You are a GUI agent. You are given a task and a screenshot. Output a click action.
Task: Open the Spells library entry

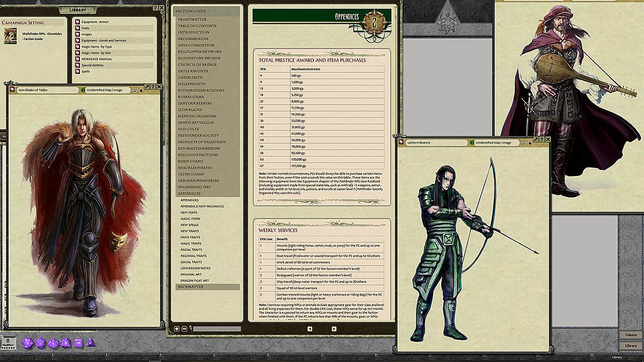pos(86,71)
